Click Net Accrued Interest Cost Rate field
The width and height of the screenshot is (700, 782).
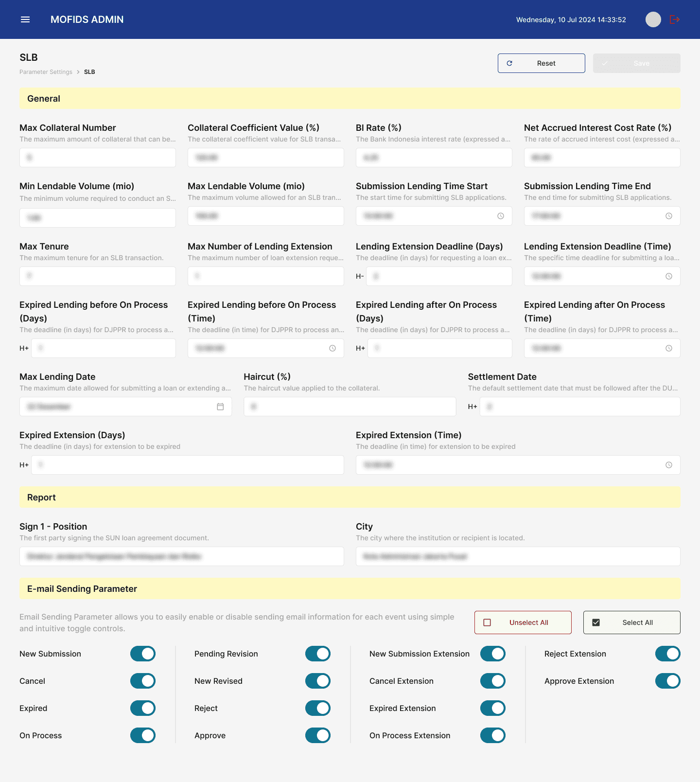pyautogui.click(x=602, y=158)
